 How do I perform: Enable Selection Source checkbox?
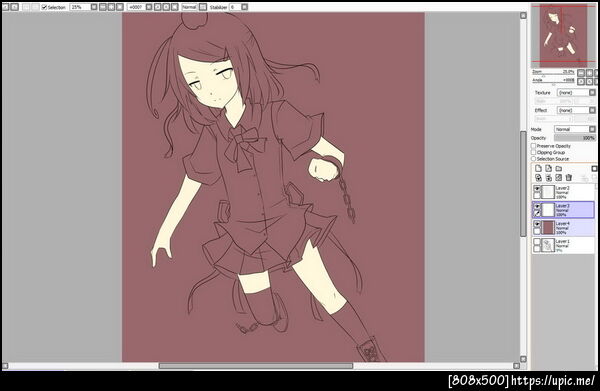pyautogui.click(x=533, y=158)
